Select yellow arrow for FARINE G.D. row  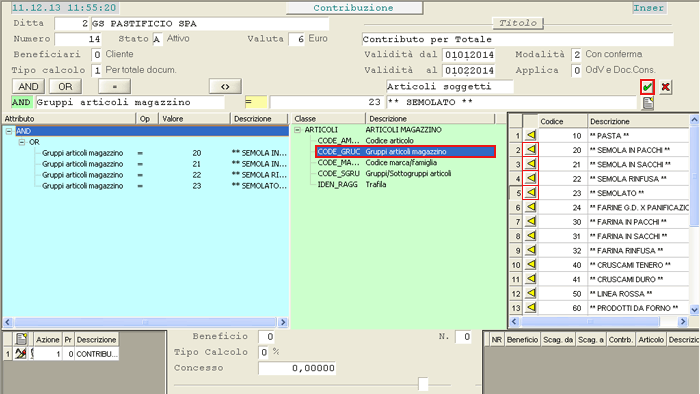pyautogui.click(x=530, y=207)
